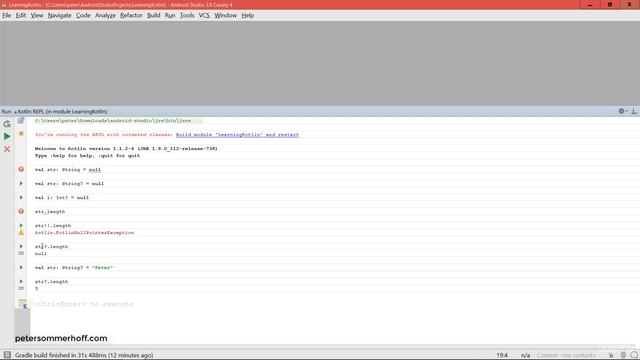Click the inspector icon in the status bar

click(623, 355)
